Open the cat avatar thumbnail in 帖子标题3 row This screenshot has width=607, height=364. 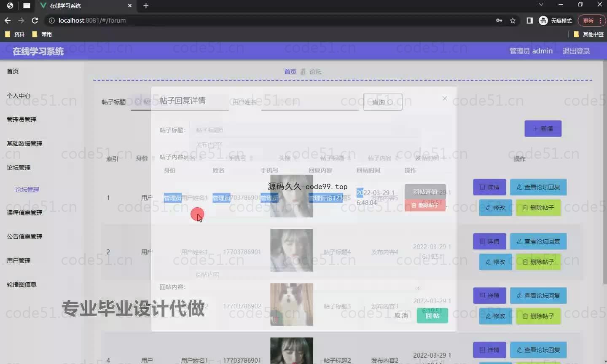(291, 305)
